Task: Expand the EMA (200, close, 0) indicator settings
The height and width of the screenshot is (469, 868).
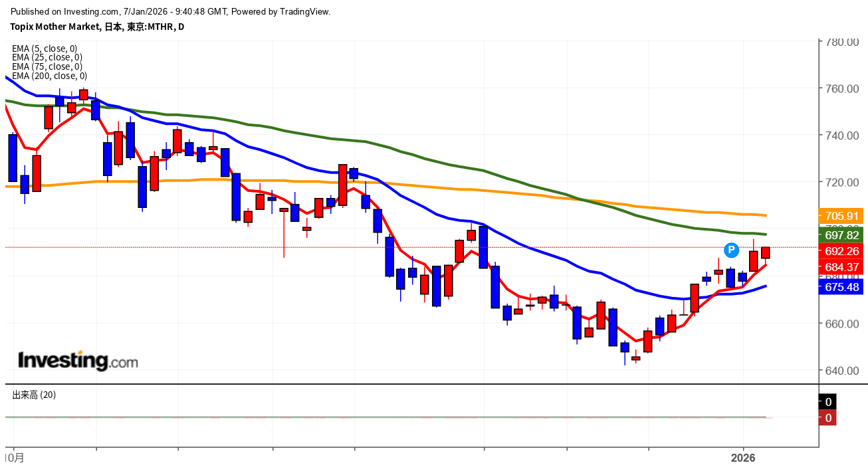Action: [49, 76]
